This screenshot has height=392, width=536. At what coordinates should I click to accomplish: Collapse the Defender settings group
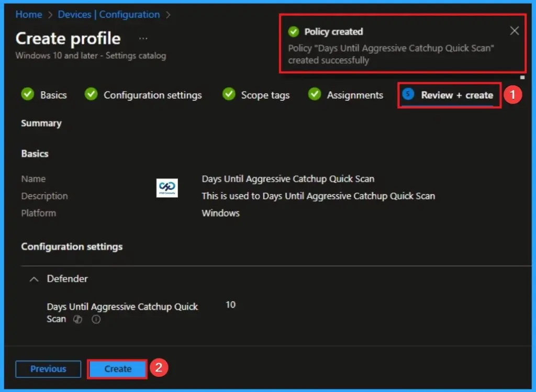34,279
